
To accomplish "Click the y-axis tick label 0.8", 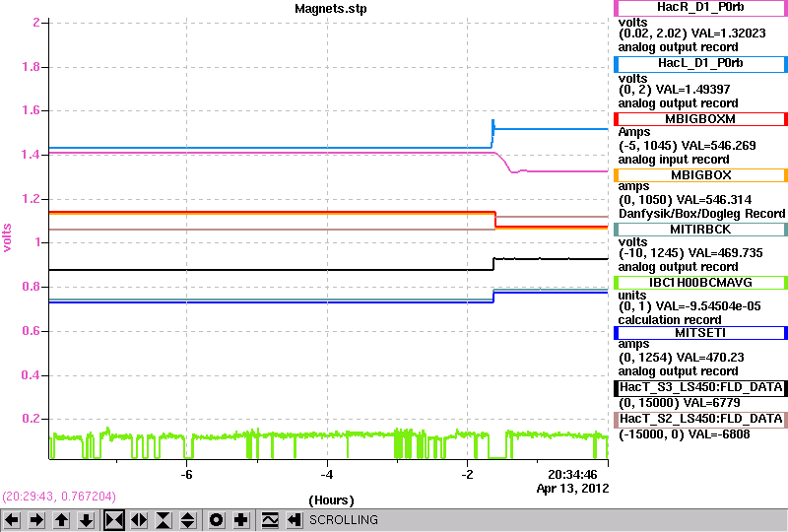I will pyautogui.click(x=32, y=287).
